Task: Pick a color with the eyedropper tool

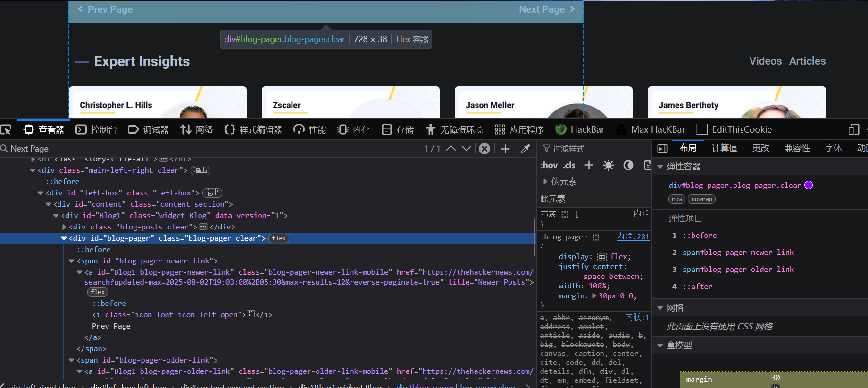Action: [x=525, y=149]
